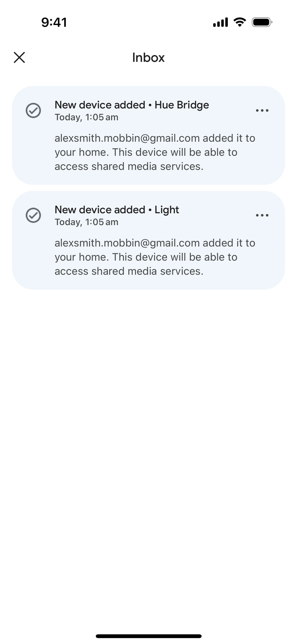Open 'New device added • Hue Bridge' title
This screenshot has width=297, height=644.
[x=131, y=105]
